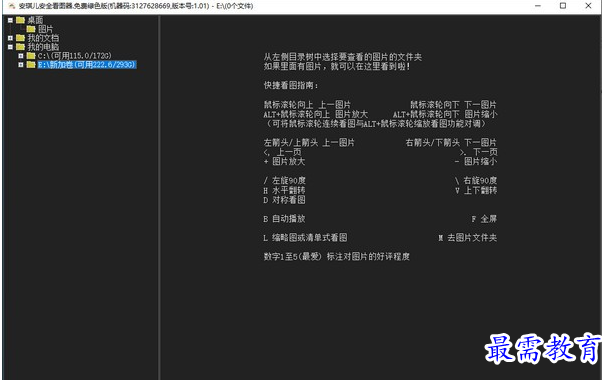The height and width of the screenshot is (380, 609).
Task: Click the text V 上下翻转
Action: click(476, 190)
